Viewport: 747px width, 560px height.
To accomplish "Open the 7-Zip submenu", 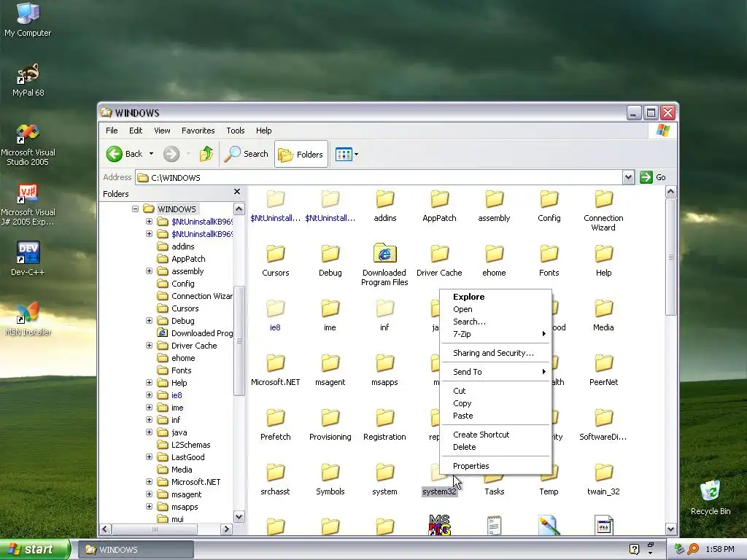I will [495, 334].
